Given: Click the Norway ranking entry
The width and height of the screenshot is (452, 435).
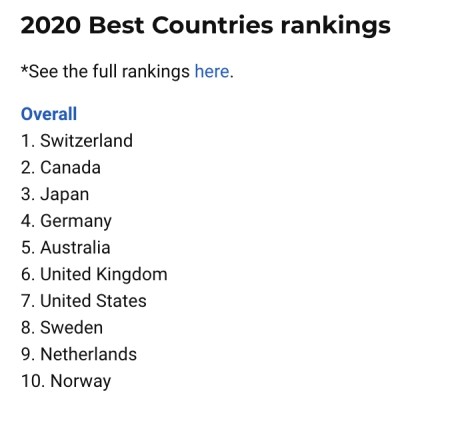Looking at the screenshot, I should (x=66, y=381).
